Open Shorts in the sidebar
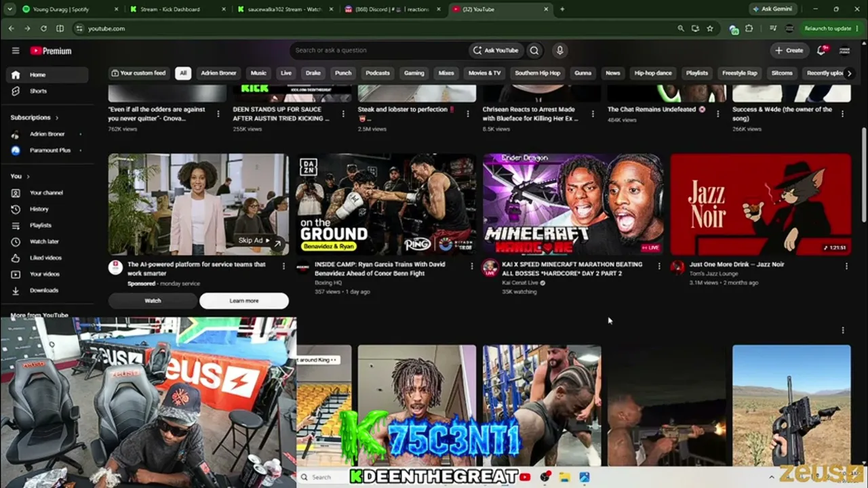 tap(38, 91)
